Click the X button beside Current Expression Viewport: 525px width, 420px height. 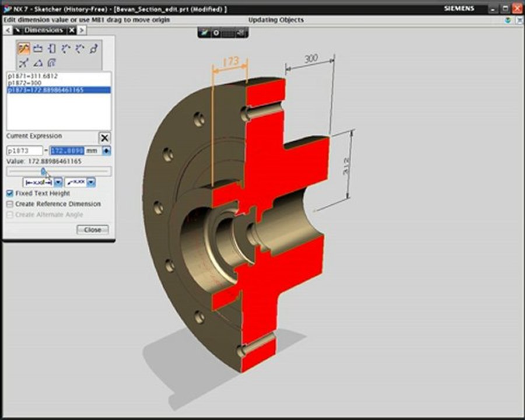(x=104, y=138)
